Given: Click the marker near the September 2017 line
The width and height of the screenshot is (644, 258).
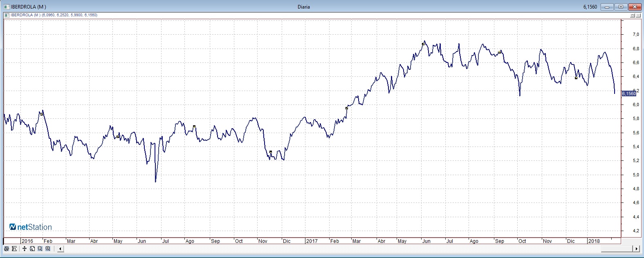Looking at the screenshot, I should (x=500, y=52).
